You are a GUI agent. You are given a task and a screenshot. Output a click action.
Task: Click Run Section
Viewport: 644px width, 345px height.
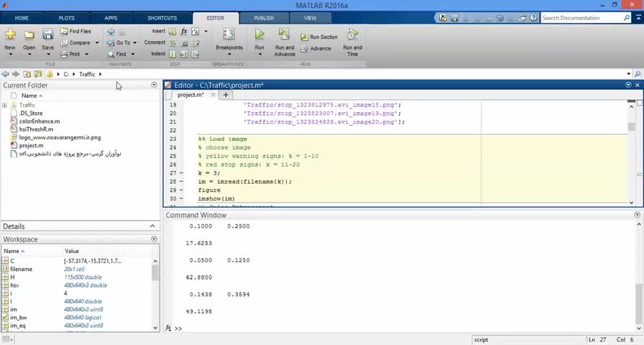pyautogui.click(x=319, y=37)
